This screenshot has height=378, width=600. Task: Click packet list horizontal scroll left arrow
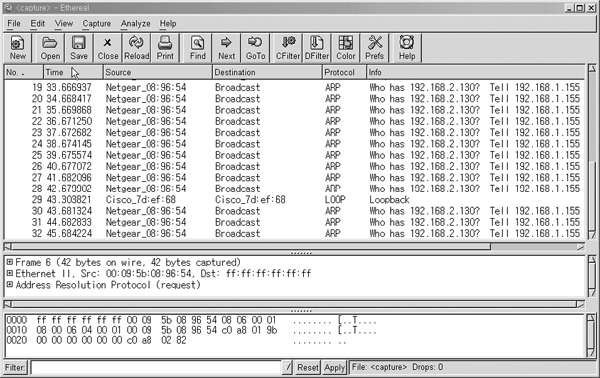click(x=8, y=247)
